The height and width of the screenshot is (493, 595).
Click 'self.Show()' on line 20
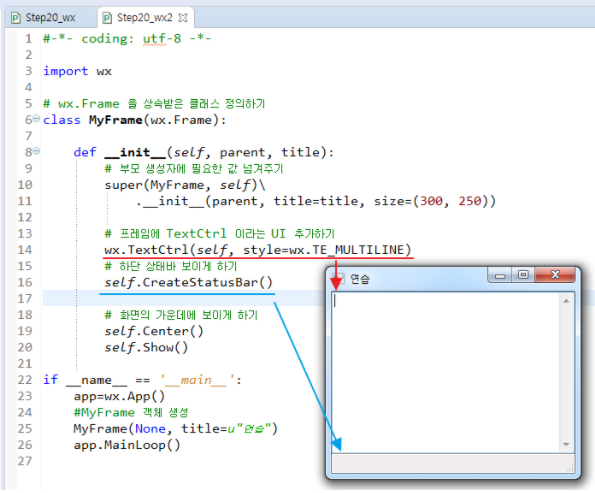[146, 347]
